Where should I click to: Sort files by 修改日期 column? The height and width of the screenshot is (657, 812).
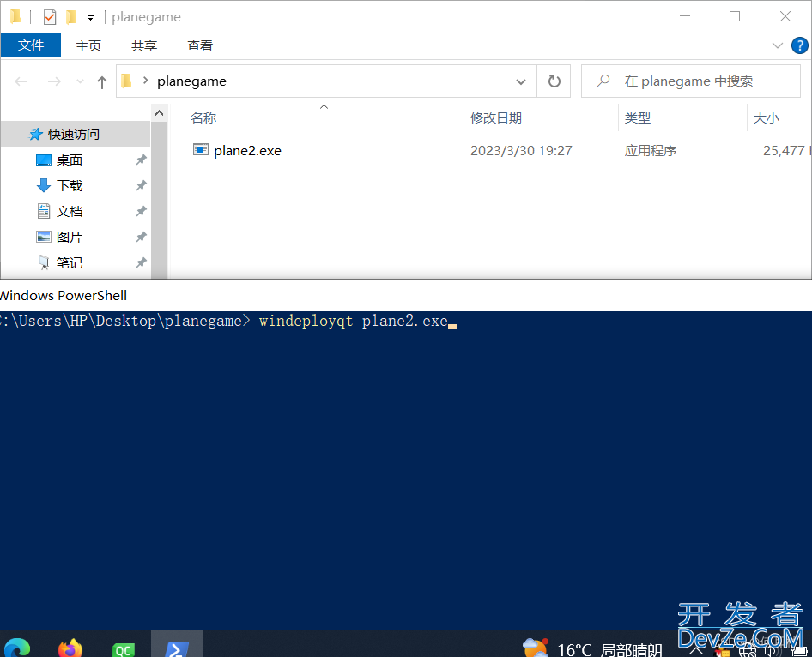(495, 118)
